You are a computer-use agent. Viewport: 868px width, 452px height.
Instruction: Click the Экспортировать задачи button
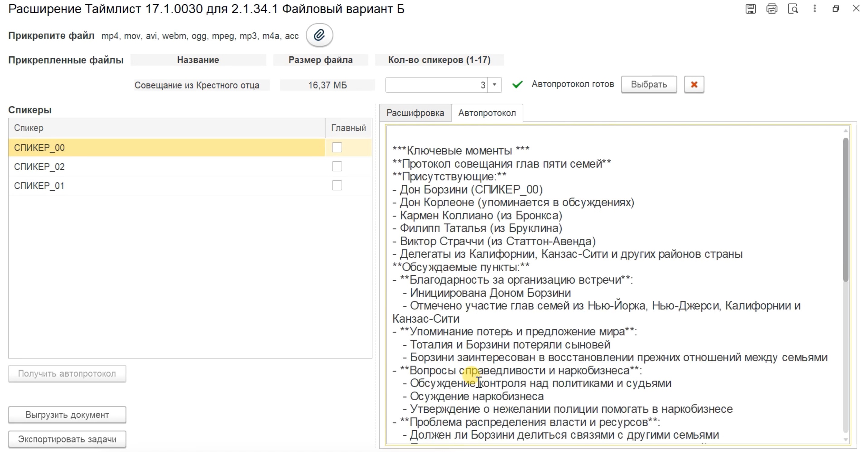pos(67,439)
